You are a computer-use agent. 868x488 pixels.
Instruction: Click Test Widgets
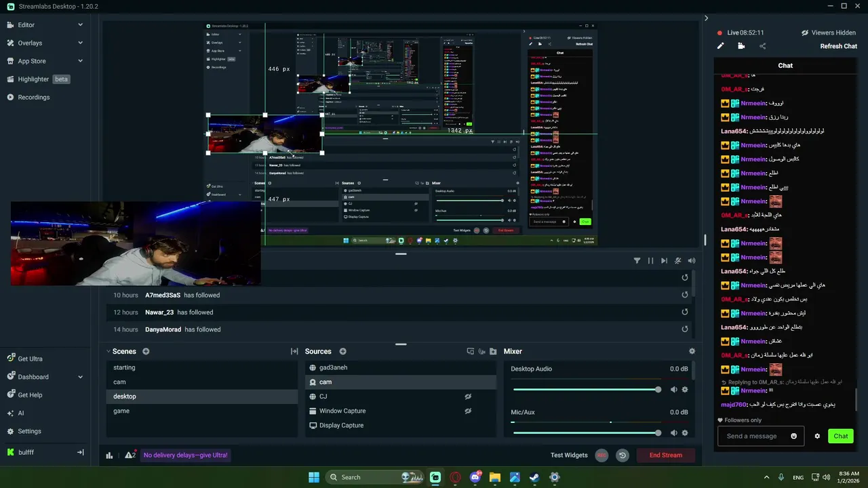(x=569, y=455)
